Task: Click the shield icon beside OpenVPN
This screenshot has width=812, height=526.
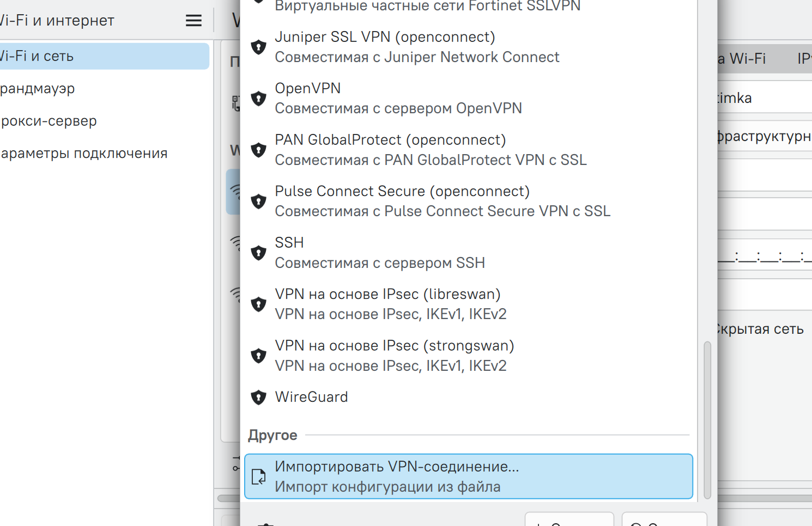Action: 258,99
